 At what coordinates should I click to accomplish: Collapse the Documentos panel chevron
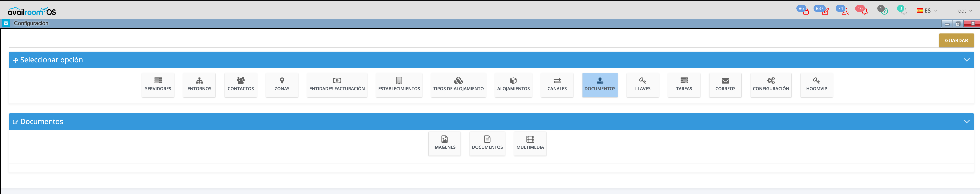point(966,121)
